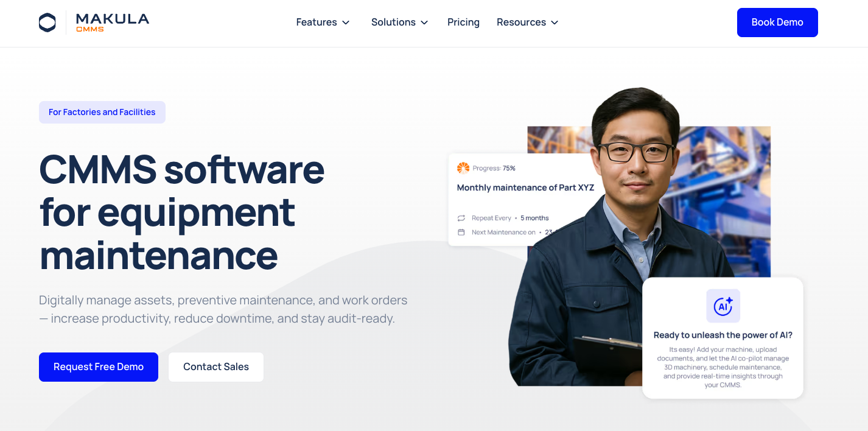868x431 pixels.
Task: Click the CMMS software for equipment maintenance headline
Action: point(182,212)
